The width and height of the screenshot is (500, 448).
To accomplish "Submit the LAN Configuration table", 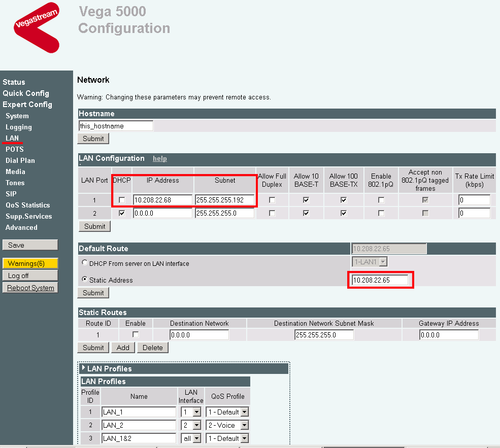I will (95, 226).
